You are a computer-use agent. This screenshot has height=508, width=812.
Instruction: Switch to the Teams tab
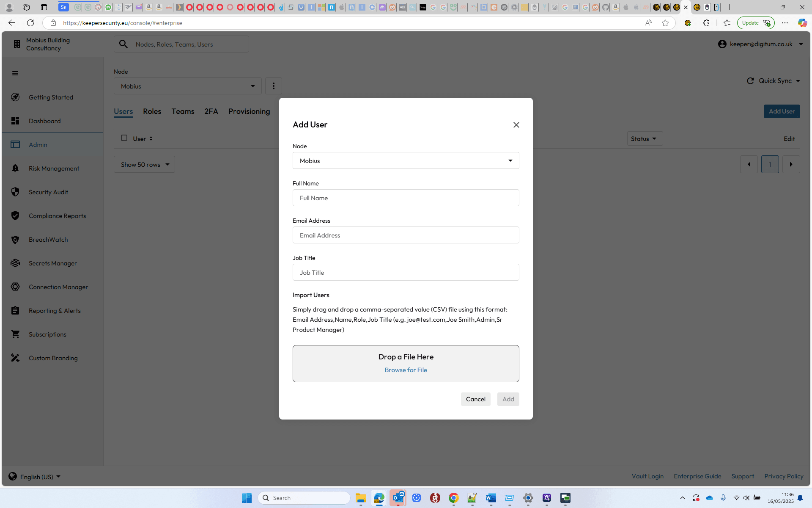183,111
